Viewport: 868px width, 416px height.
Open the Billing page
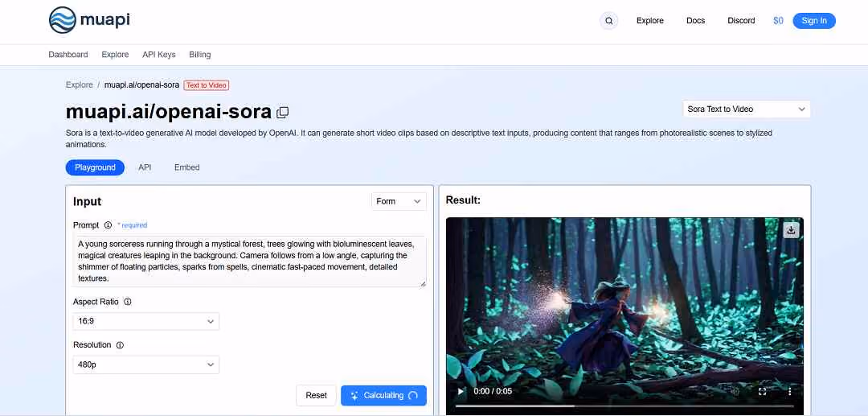(200, 54)
